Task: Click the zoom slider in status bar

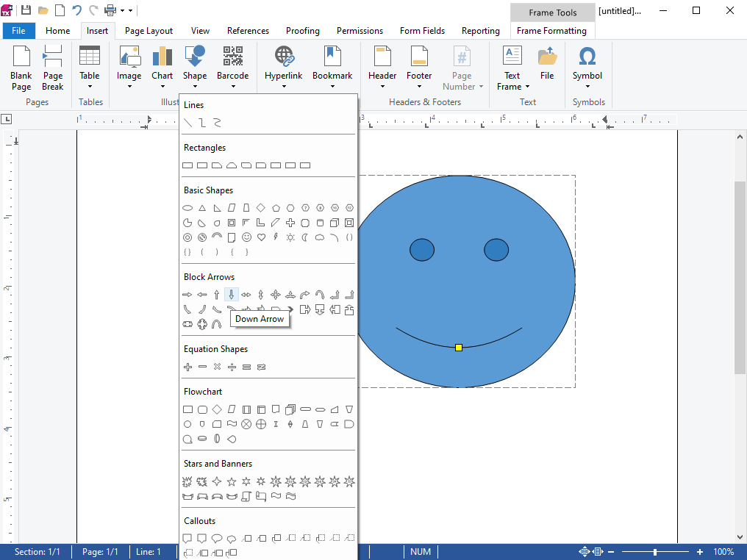Action: 654,552
